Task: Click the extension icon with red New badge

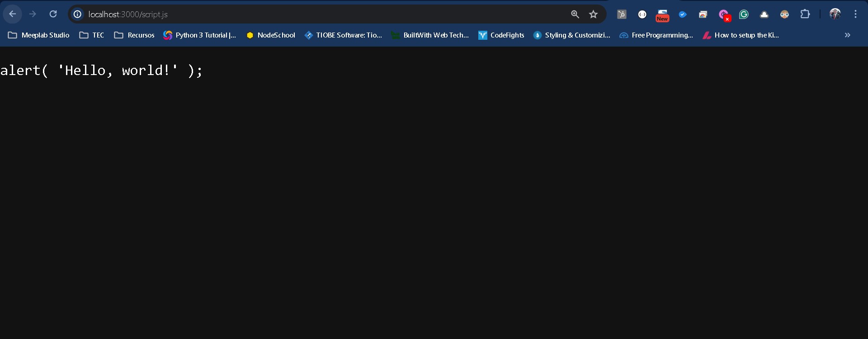Action: pyautogui.click(x=662, y=15)
